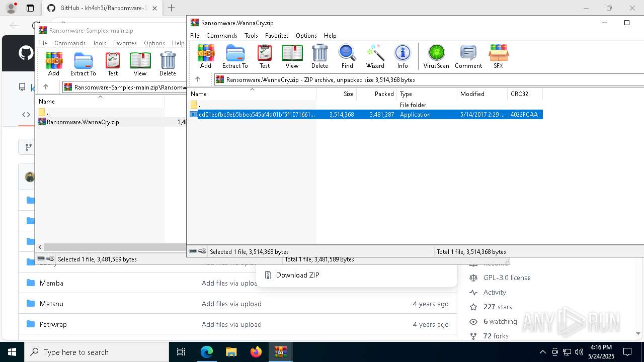Screen dimensions: 644x362
Task: Click Test icon in Ransomware-Samples-main.zip window
Action: pyautogui.click(x=113, y=64)
